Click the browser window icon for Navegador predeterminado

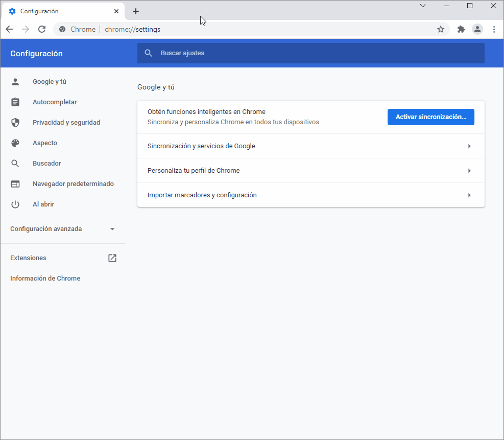coord(15,184)
